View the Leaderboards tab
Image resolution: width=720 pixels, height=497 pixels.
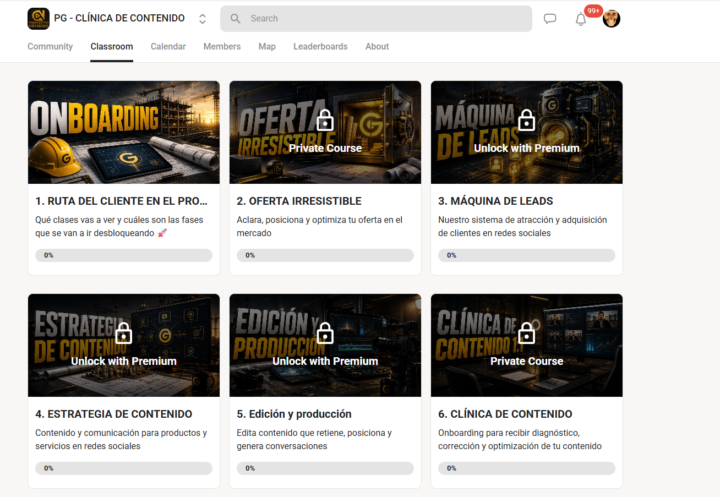tap(321, 46)
